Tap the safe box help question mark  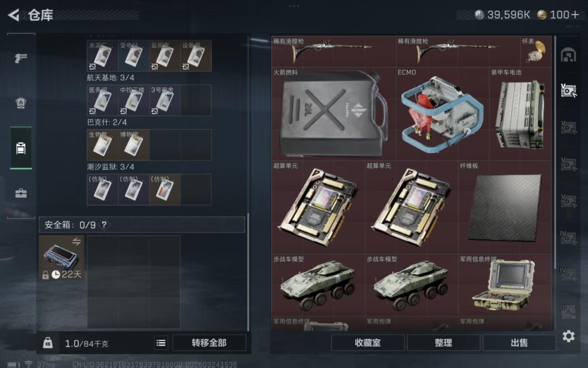(104, 225)
